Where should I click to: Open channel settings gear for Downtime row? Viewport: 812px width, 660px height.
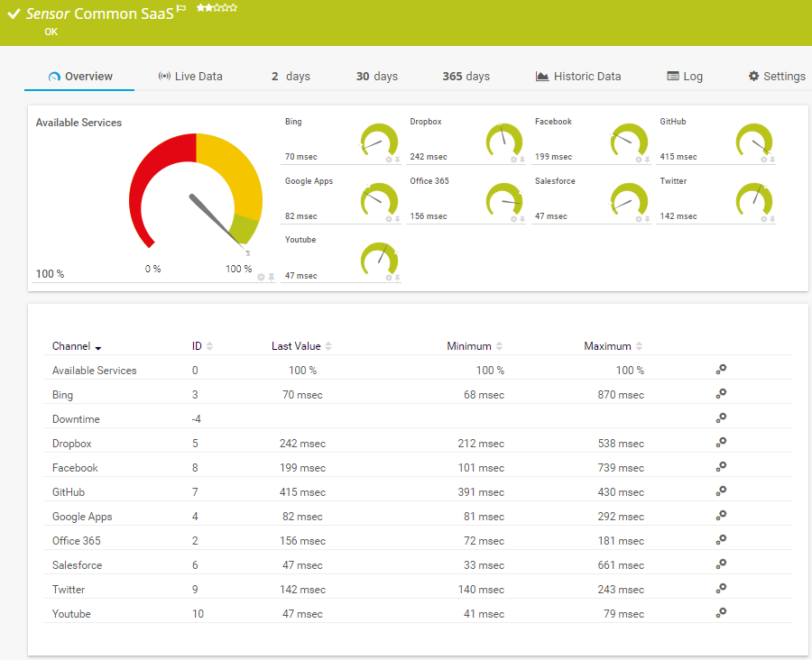(x=721, y=418)
